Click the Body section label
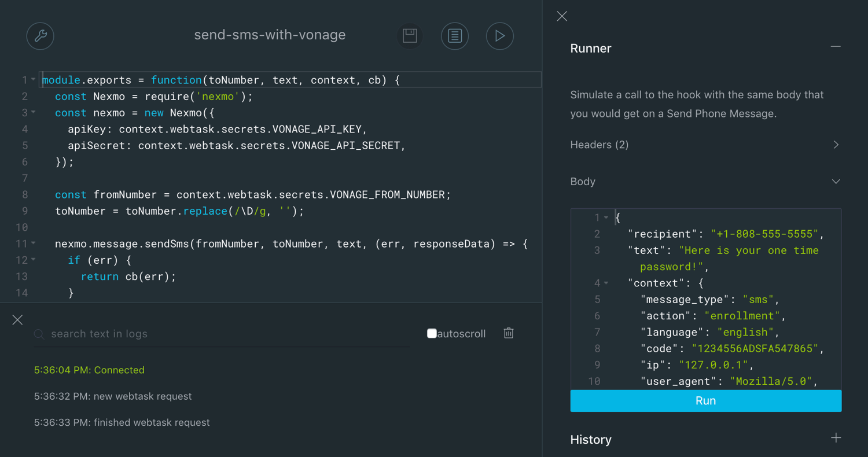This screenshot has height=457, width=868. point(583,182)
